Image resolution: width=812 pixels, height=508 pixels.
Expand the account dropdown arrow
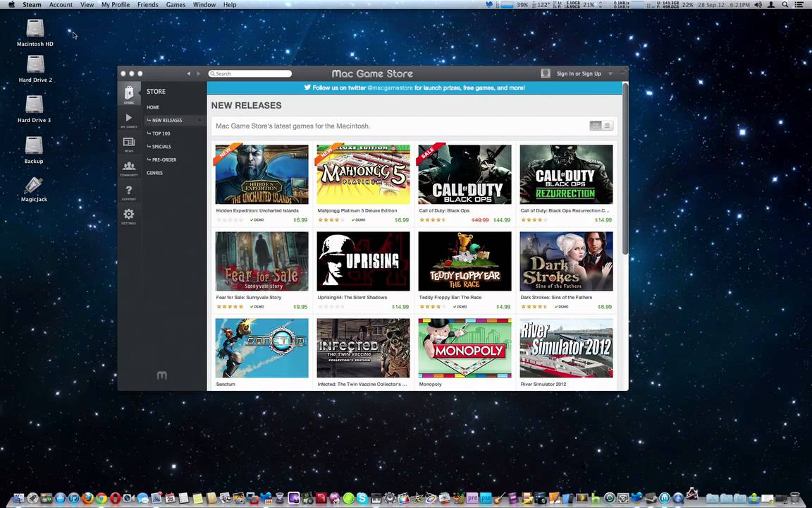click(610, 73)
